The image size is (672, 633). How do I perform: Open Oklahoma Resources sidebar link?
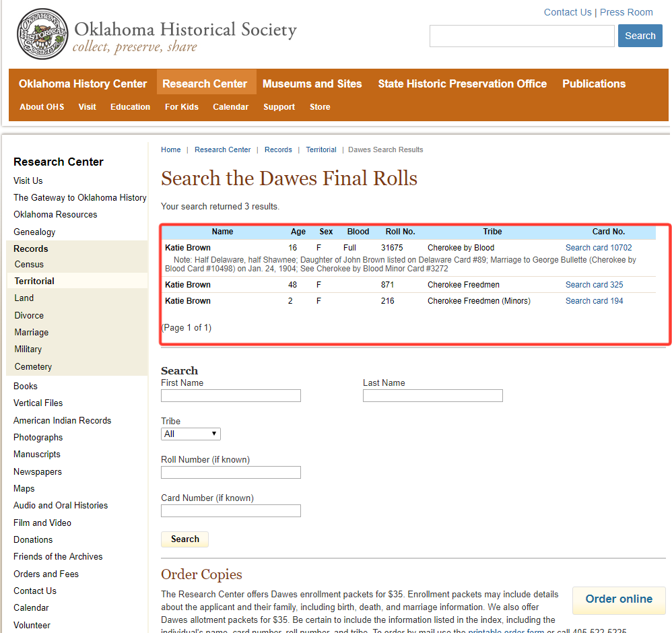coord(55,214)
